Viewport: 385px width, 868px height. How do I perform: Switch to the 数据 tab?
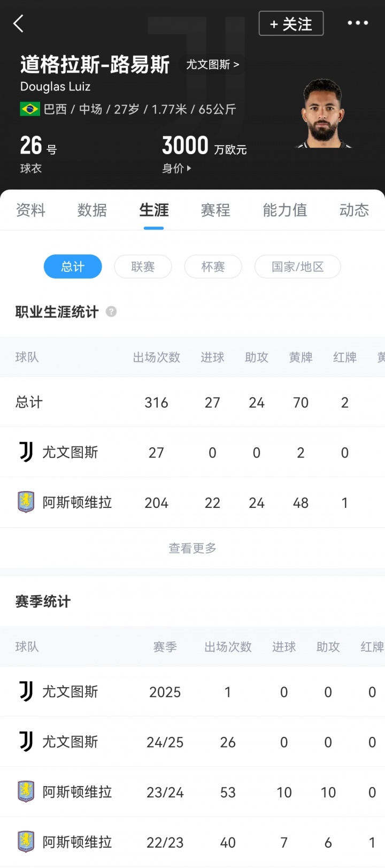(x=92, y=210)
